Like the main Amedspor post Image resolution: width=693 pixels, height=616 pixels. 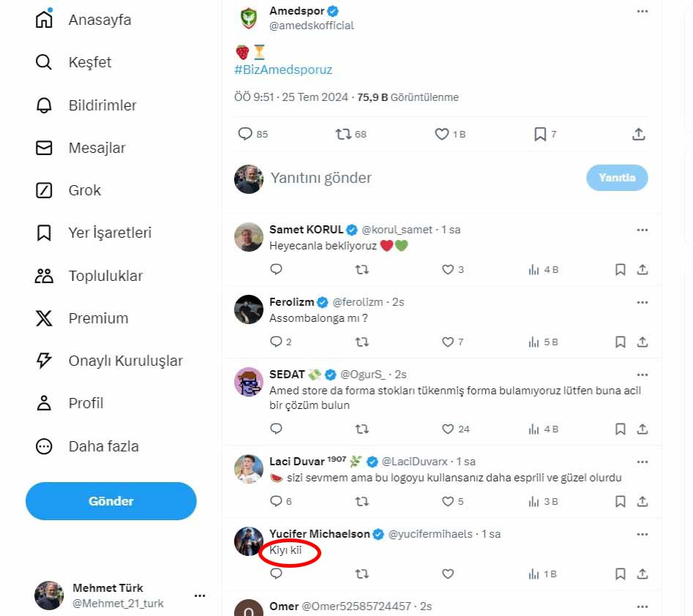click(x=442, y=135)
